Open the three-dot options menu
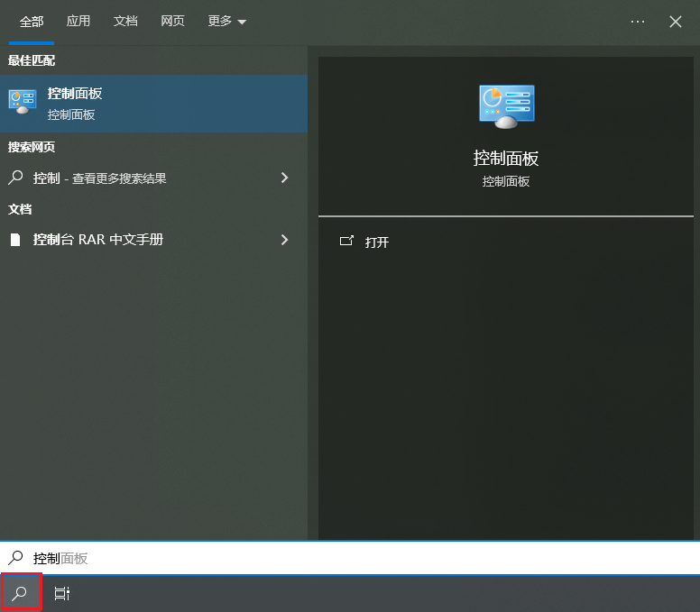Viewport: 700px width, 612px height. (x=638, y=22)
